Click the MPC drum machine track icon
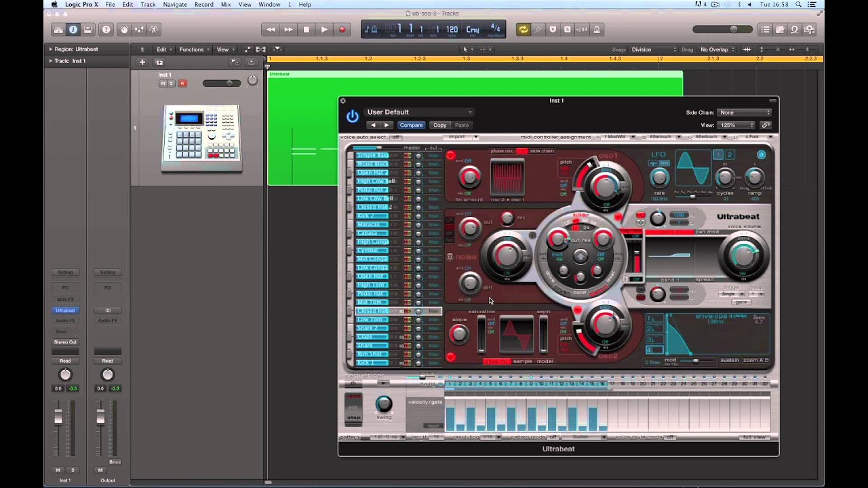The width and height of the screenshot is (868, 488). tap(202, 138)
